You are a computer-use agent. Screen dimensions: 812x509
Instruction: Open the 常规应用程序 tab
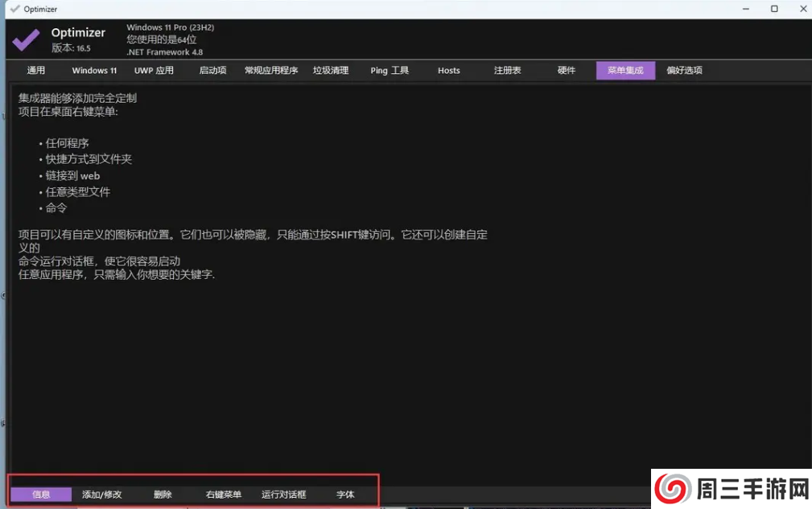[271, 71]
